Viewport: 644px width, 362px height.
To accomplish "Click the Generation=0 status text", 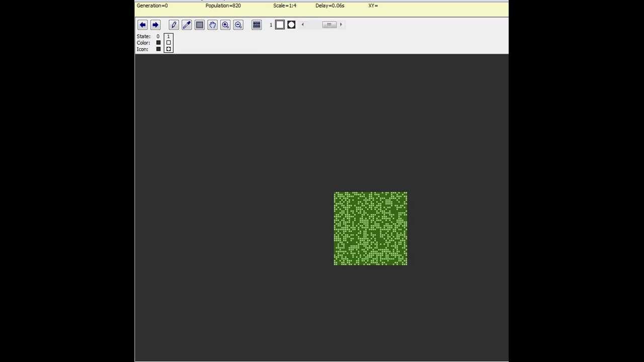I will (x=152, y=6).
